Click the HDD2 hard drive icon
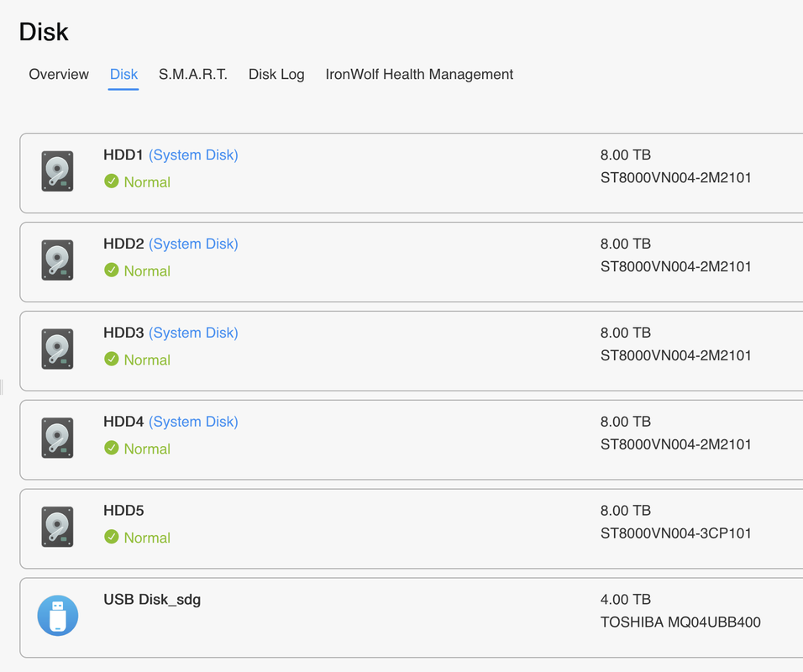Viewport: 803px width, 672px height. (57, 260)
